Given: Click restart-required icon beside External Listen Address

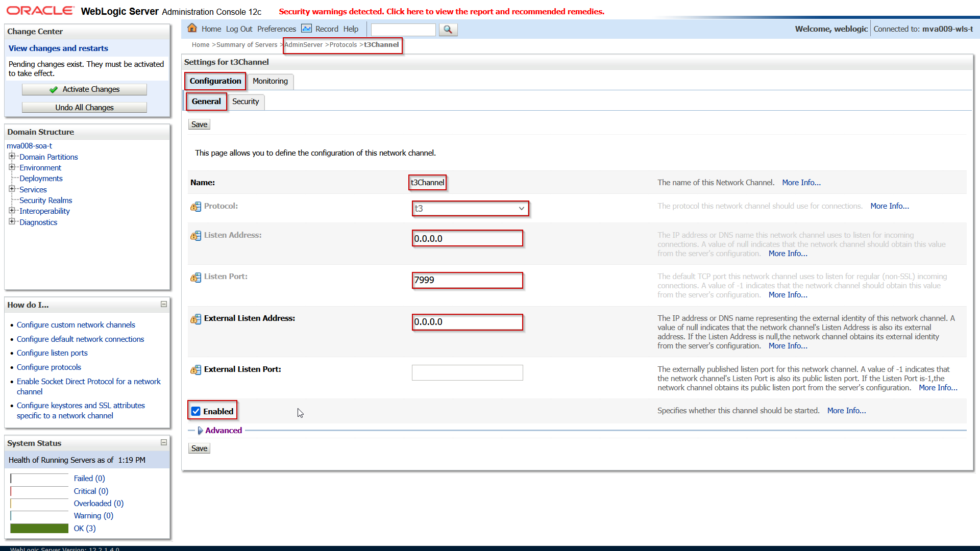Looking at the screenshot, I should tap(195, 319).
